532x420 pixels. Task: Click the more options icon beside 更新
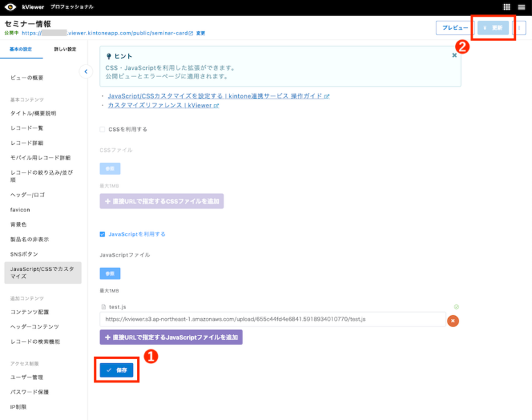click(x=519, y=28)
